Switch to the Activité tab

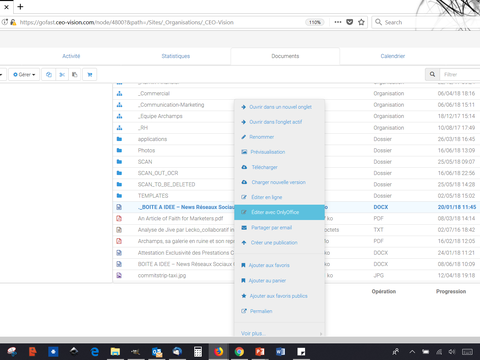(x=71, y=56)
